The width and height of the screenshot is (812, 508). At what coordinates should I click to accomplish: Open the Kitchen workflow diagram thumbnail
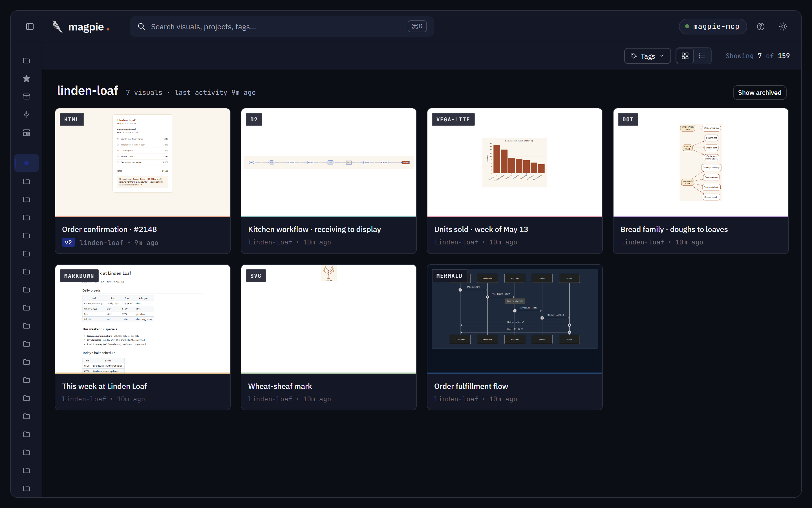[328, 162]
